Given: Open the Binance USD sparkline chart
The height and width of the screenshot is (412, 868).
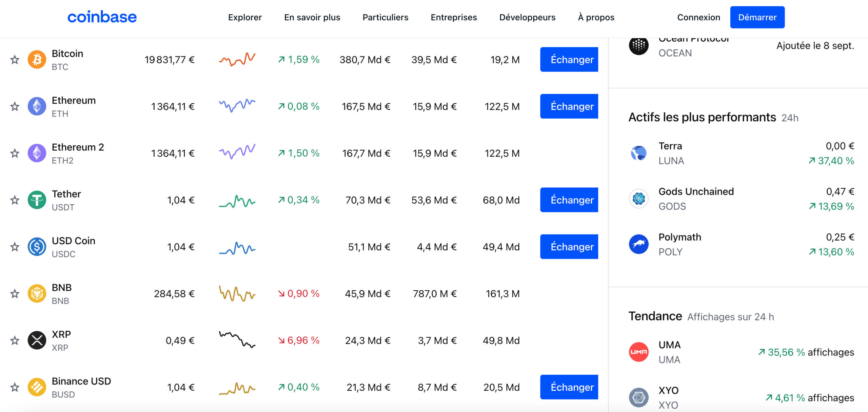Looking at the screenshot, I should 237,389.
